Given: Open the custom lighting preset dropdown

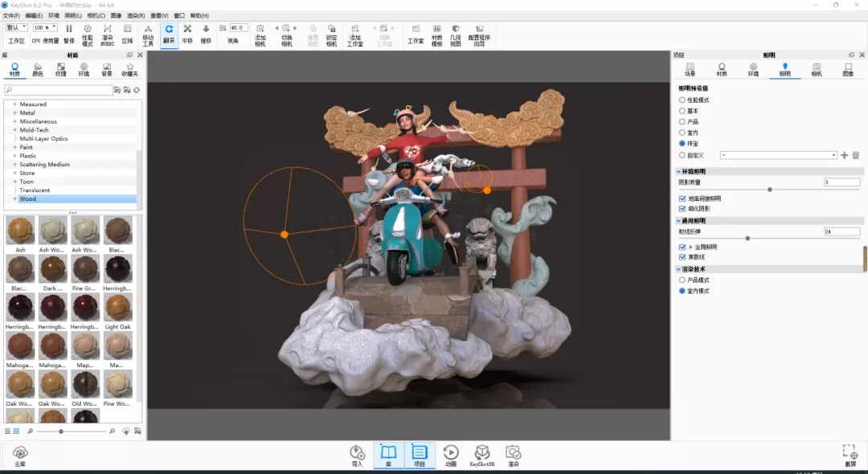Looking at the screenshot, I should tap(778, 155).
